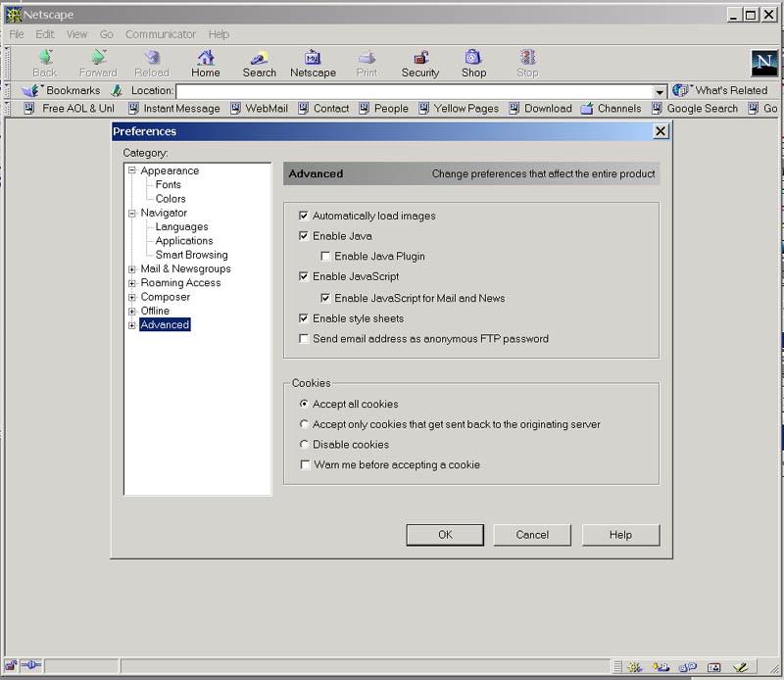Select the Smart Browsing category
The image size is (784, 680).
[191, 255]
